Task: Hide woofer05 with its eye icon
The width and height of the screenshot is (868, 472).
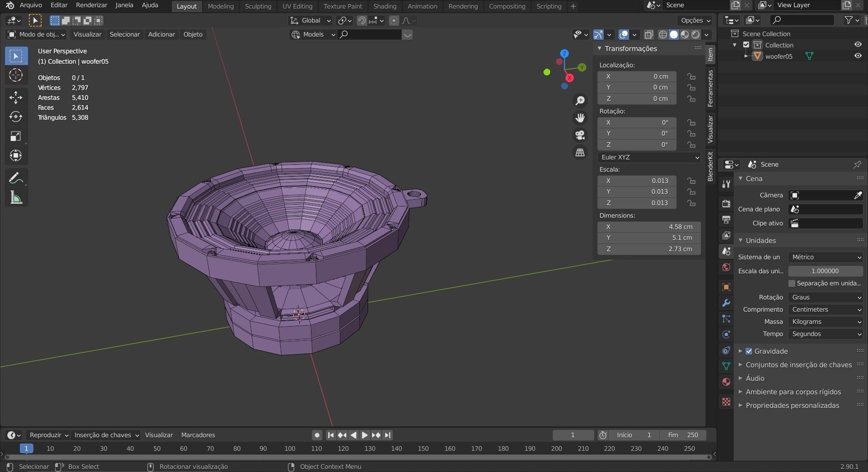Action: (858, 56)
